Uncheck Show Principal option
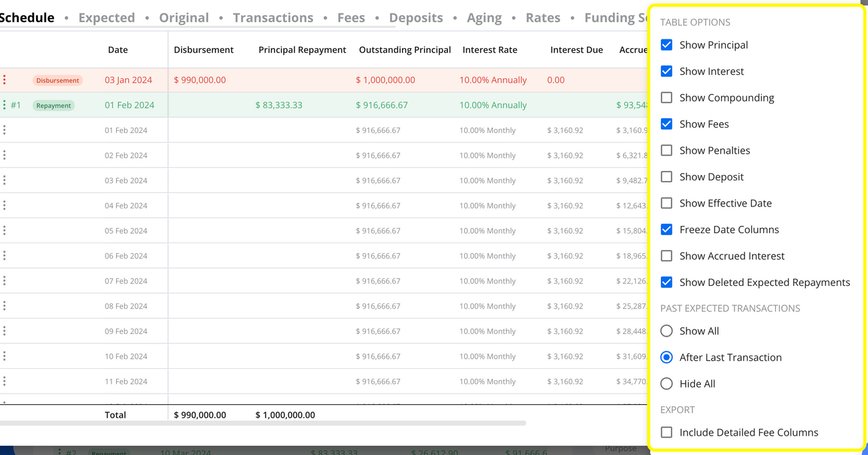Image resolution: width=868 pixels, height=455 pixels. click(666, 45)
